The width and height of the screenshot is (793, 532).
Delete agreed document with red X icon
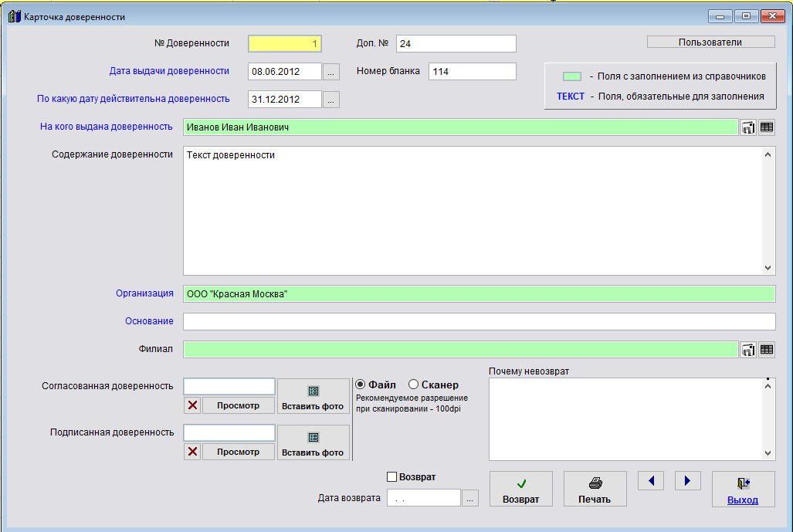pos(192,405)
